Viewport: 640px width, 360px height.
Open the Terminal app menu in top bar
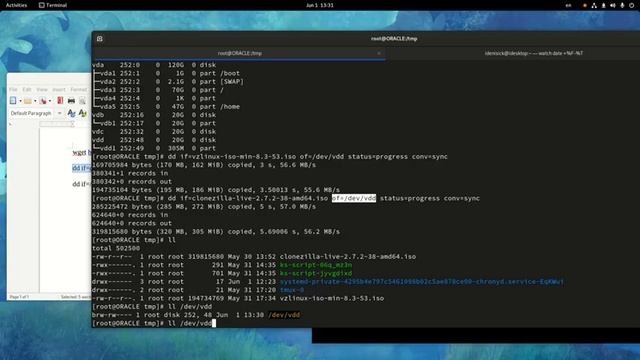[53, 5]
